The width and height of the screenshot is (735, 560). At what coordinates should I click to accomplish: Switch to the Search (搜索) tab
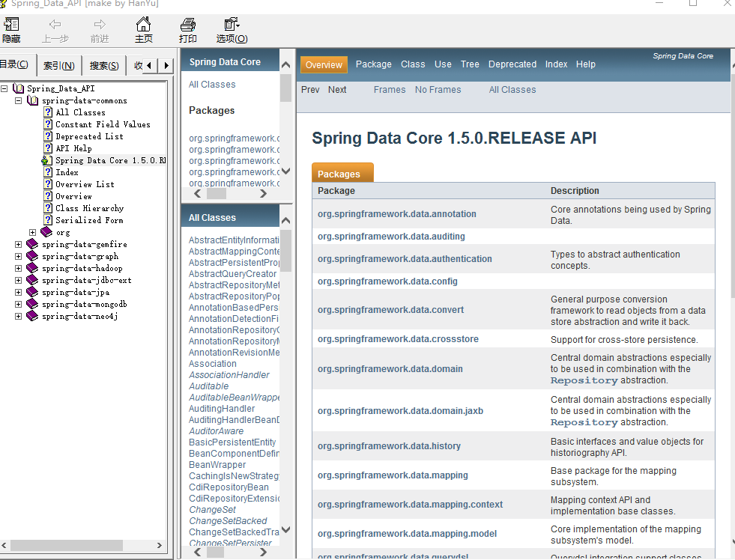coord(103,66)
